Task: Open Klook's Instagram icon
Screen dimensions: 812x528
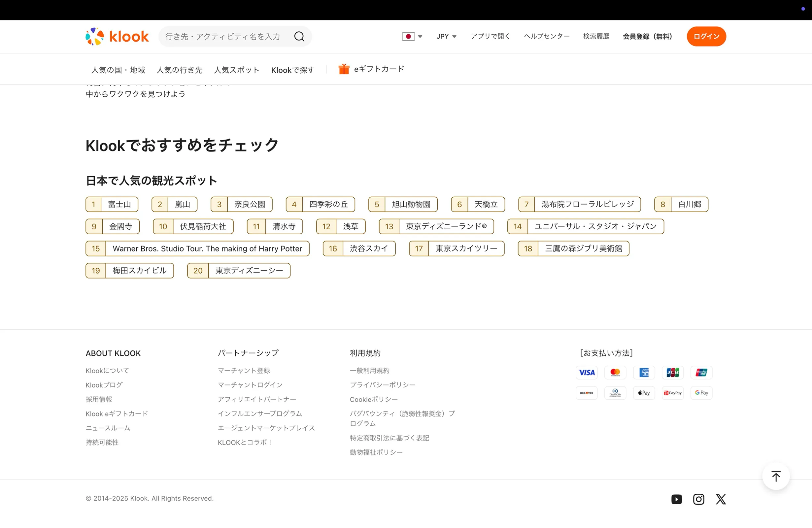Action: [x=699, y=499]
